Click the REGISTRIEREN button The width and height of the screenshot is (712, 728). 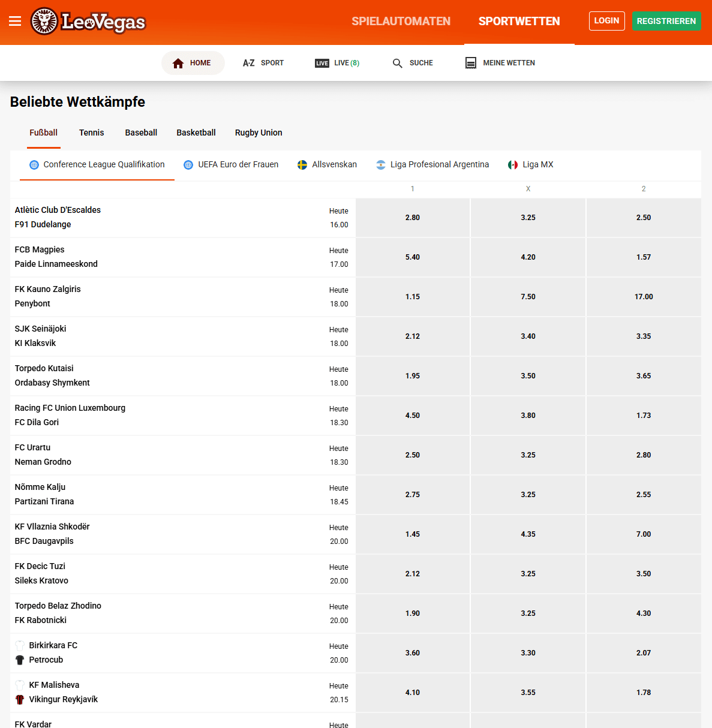pos(666,20)
